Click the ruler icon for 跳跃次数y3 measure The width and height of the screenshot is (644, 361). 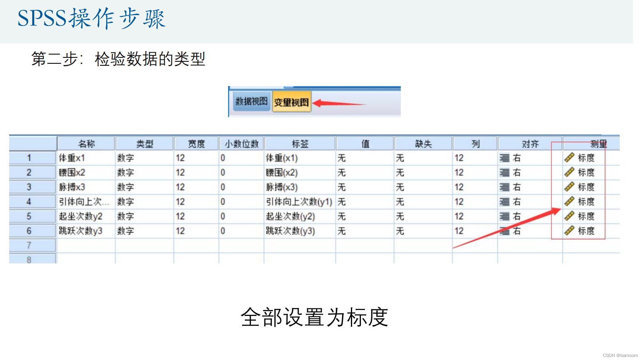(x=569, y=231)
